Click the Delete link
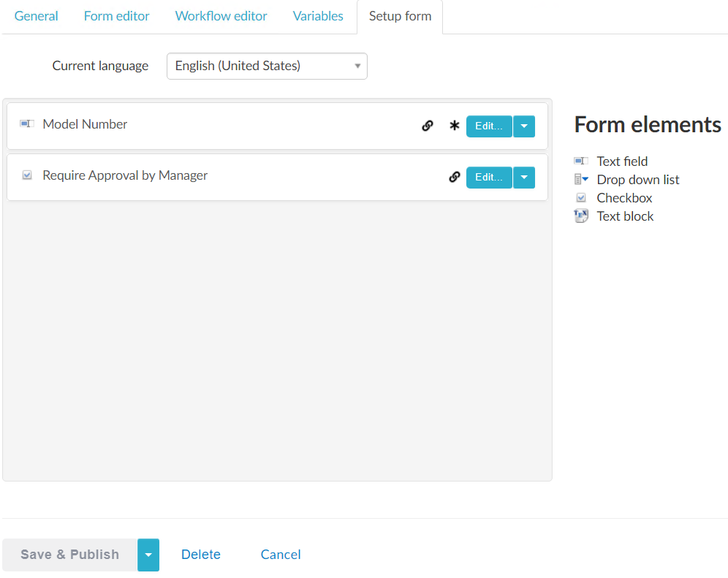Screen dimensions: 728x578 (x=201, y=555)
